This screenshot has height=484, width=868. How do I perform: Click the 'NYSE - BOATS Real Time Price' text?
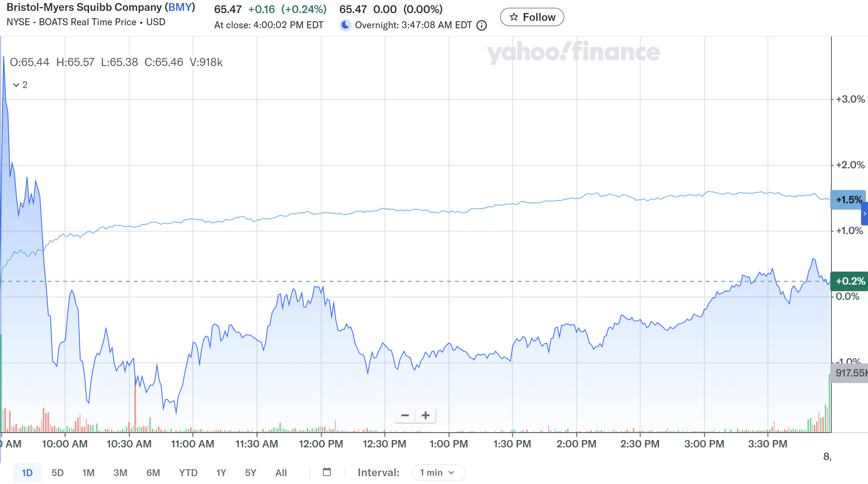point(71,22)
